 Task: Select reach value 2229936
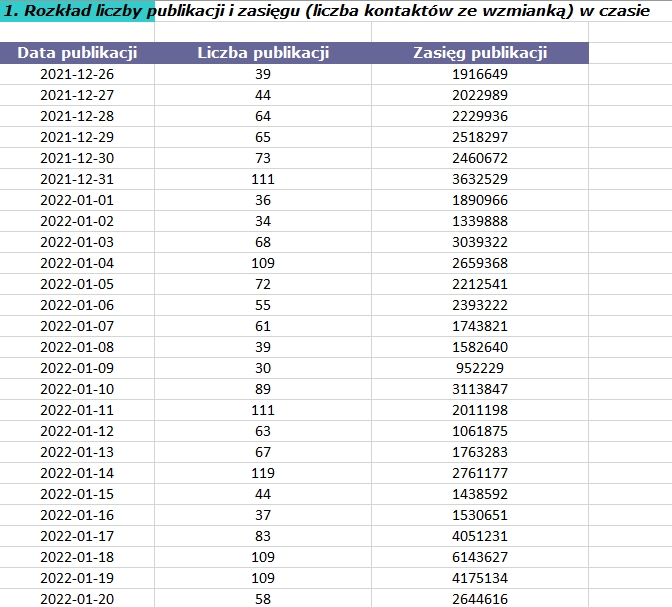[x=480, y=116]
